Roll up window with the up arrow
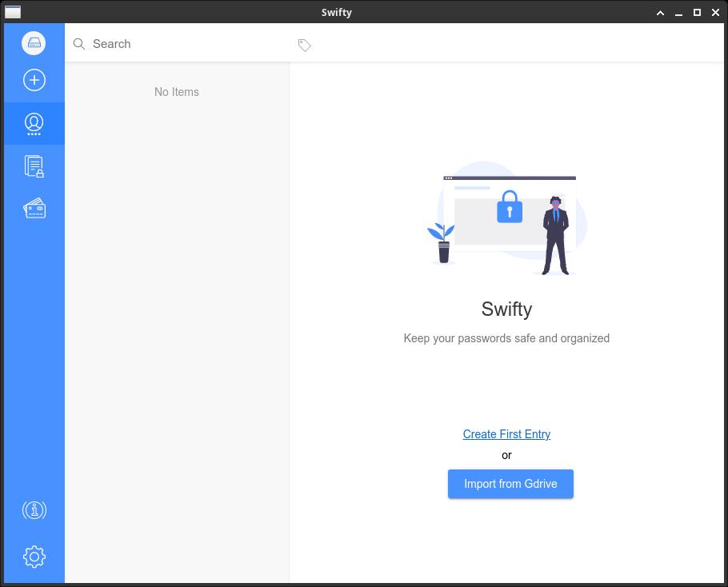Image resolution: width=728 pixels, height=587 pixels. (x=660, y=13)
